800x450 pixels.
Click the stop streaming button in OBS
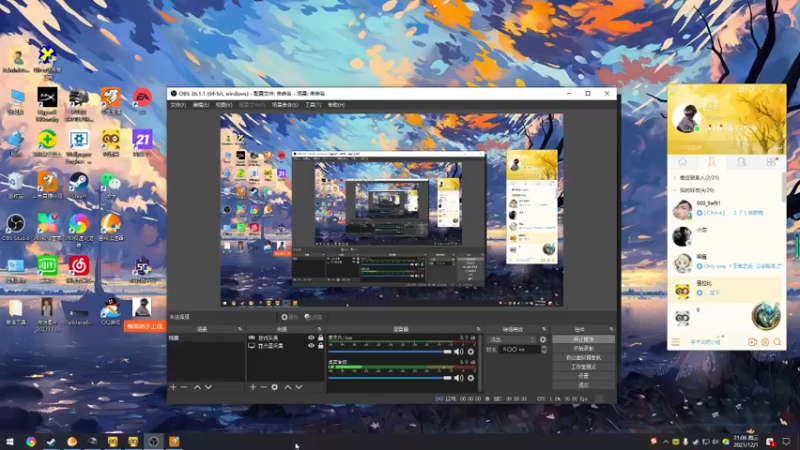(x=583, y=339)
